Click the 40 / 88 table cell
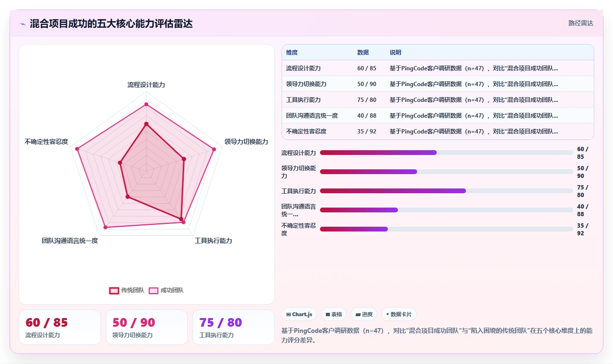Image resolution: width=613 pixels, height=364 pixels. (x=367, y=116)
